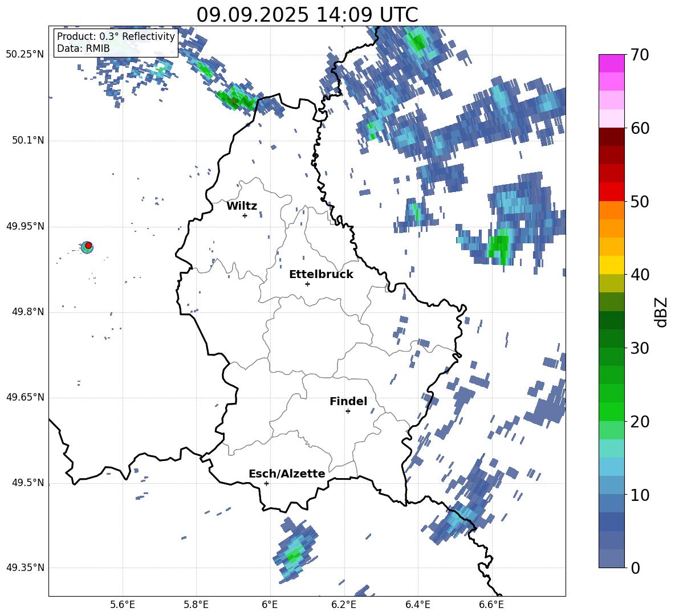Click the title text 09.09.2025 14:09 UTC

point(307,15)
